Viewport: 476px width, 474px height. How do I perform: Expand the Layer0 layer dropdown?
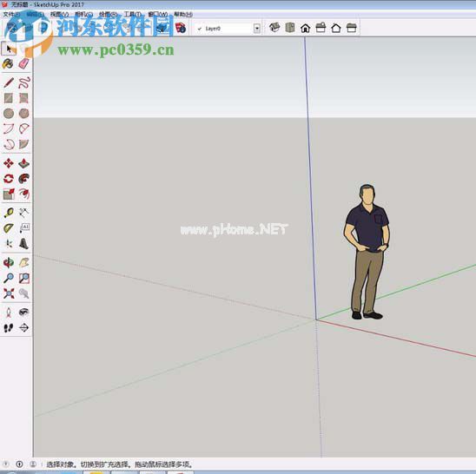(x=257, y=29)
